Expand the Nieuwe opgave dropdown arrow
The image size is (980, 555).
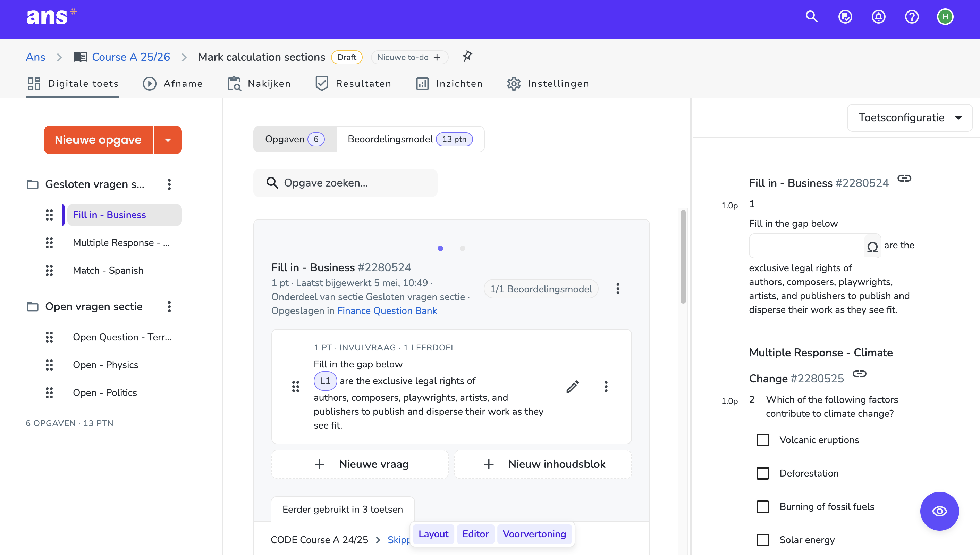[x=168, y=140]
